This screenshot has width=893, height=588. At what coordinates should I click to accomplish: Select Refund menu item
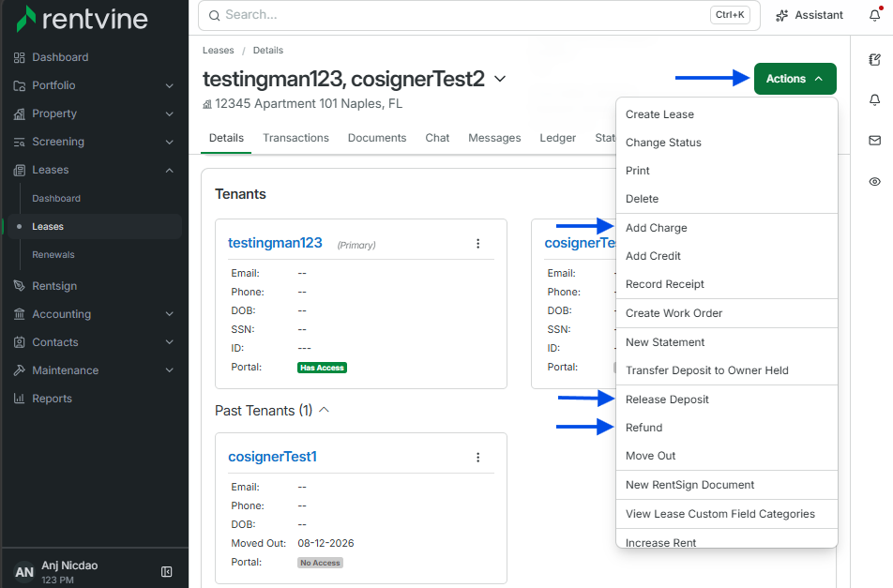pyautogui.click(x=727, y=428)
